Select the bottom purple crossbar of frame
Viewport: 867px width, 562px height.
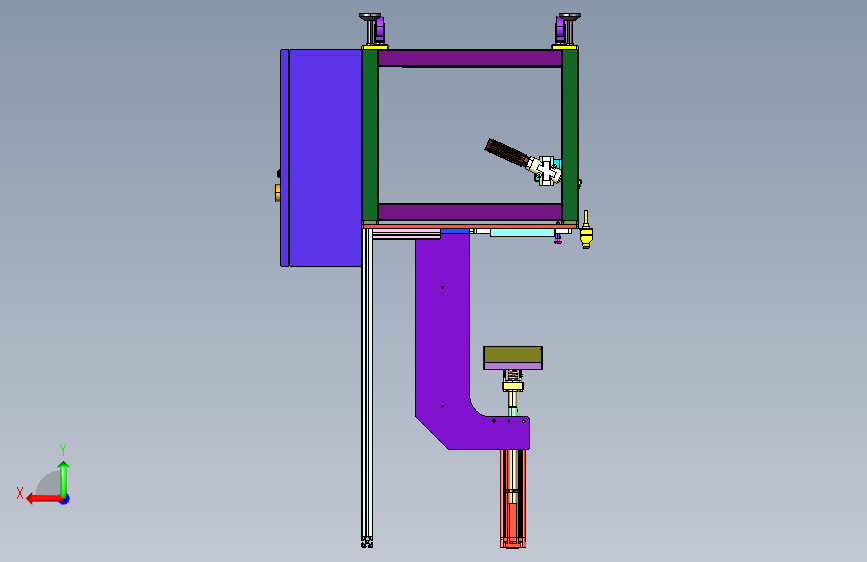point(470,212)
